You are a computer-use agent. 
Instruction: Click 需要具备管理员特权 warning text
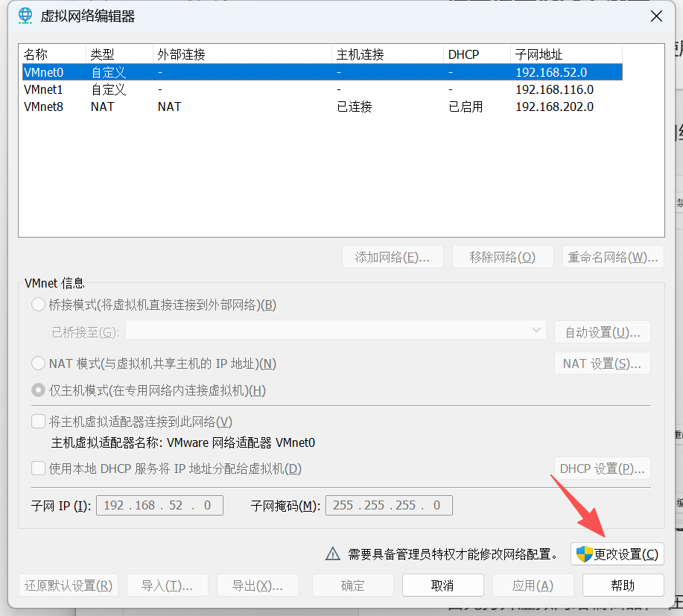click(453, 554)
